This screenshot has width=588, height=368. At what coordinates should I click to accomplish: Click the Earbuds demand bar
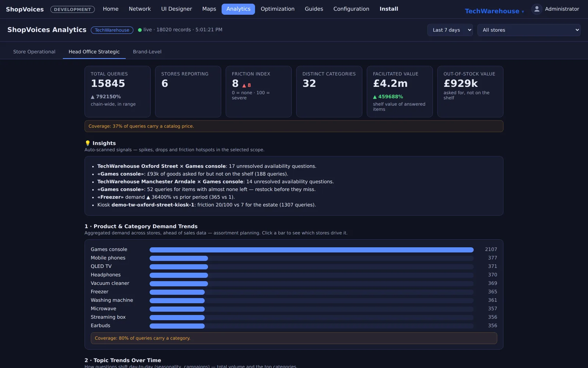tap(177, 326)
